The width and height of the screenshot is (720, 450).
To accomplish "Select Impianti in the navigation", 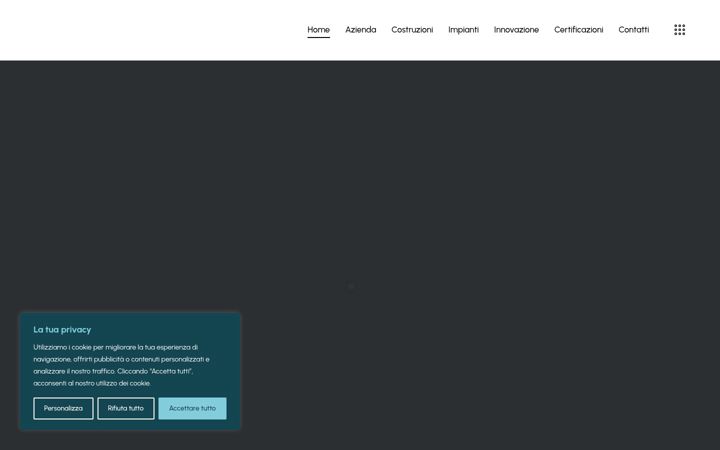I will pos(463,30).
